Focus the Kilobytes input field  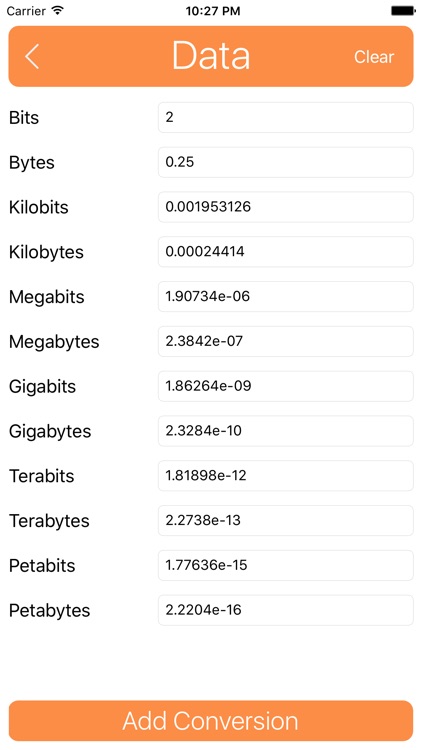coord(286,252)
